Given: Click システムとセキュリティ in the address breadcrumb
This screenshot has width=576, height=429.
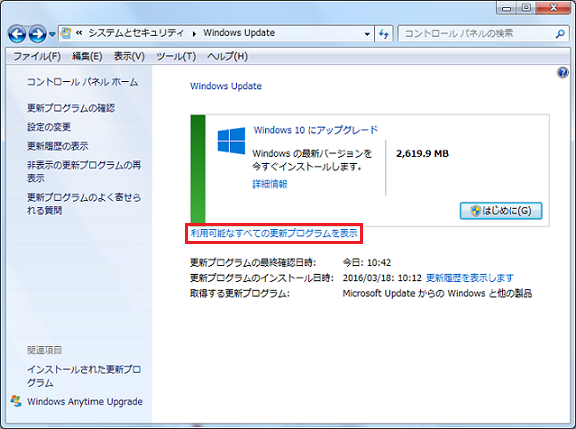Looking at the screenshot, I should [136, 33].
